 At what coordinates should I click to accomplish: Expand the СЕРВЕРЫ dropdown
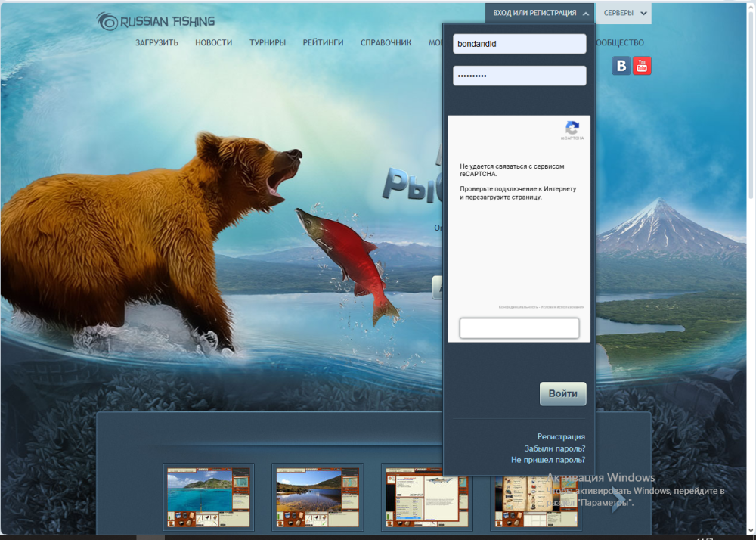pyautogui.click(x=624, y=13)
